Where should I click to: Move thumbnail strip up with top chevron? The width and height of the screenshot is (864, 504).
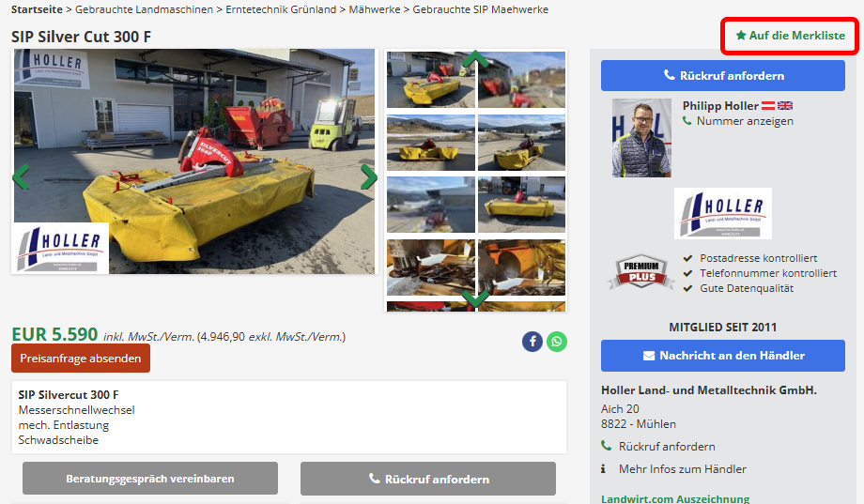475,58
